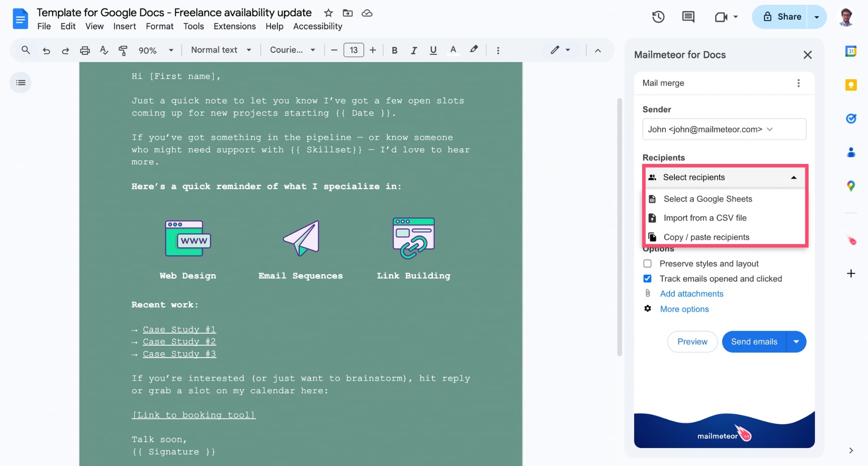Open Google Contacts side panel
The height and width of the screenshot is (466, 868).
[x=851, y=152]
